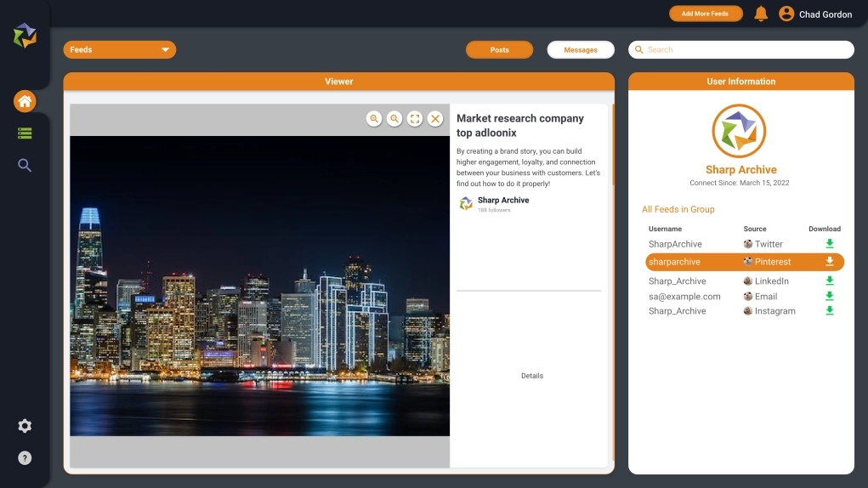Click the magnifier icon in left sidebar

coord(25,165)
